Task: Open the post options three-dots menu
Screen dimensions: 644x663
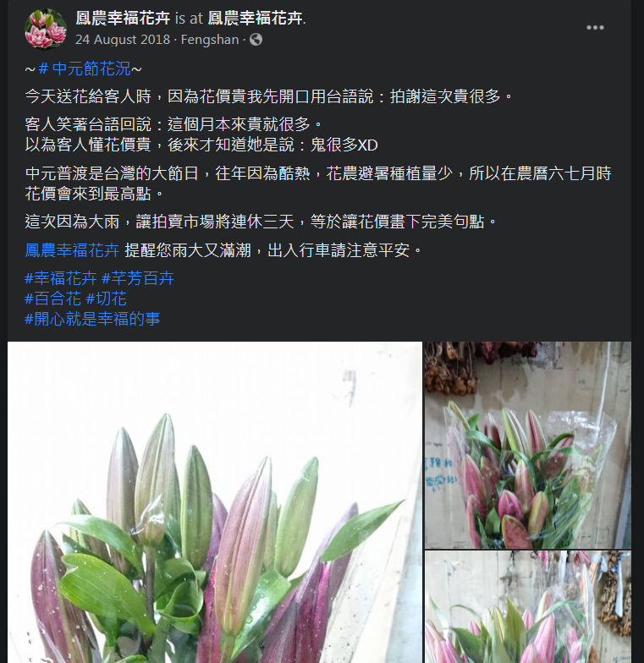Action: tap(594, 28)
